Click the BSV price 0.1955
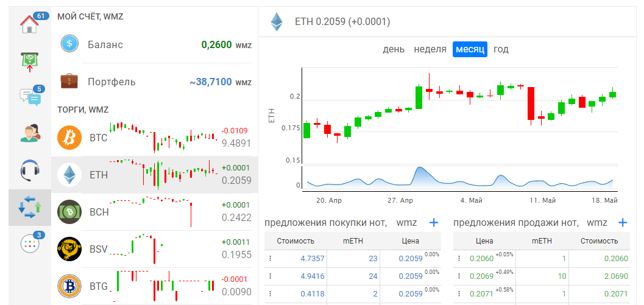The image size is (644, 305). [236, 254]
